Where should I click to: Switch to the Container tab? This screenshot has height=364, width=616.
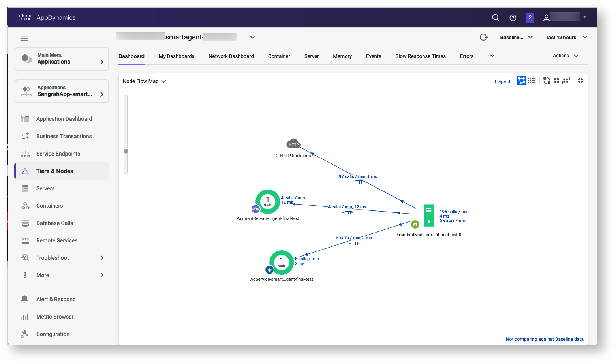pyautogui.click(x=279, y=56)
